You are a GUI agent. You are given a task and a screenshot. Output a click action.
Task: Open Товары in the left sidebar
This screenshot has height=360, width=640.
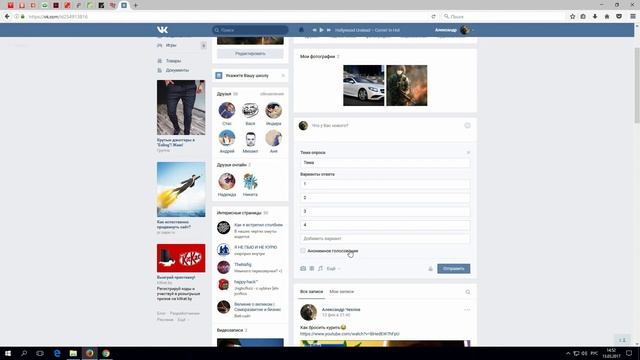[x=173, y=61]
